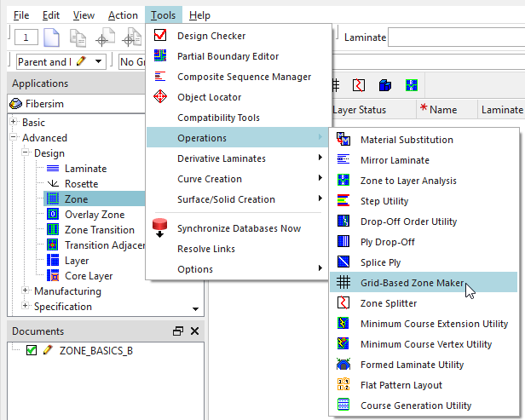Expand the Manufacturing tree node

coord(26,291)
